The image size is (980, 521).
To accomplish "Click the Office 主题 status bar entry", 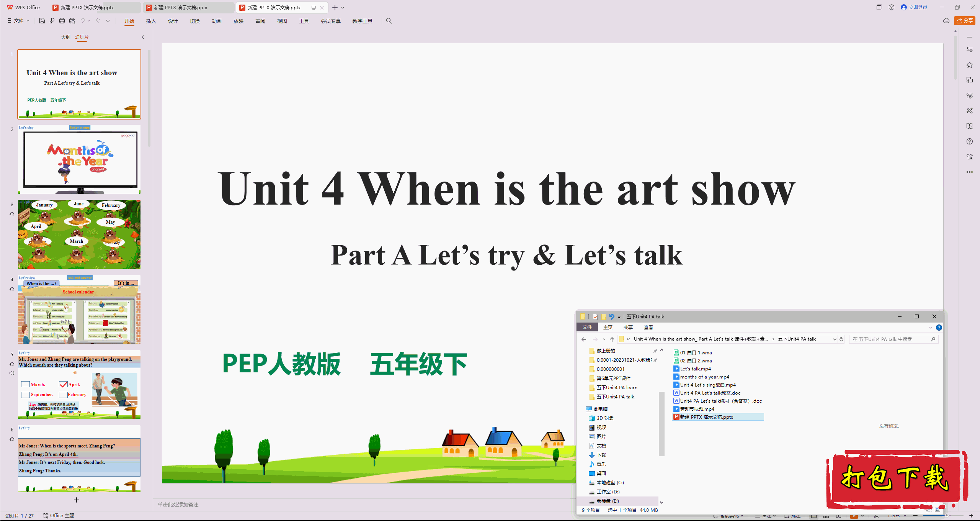I will coord(59,516).
